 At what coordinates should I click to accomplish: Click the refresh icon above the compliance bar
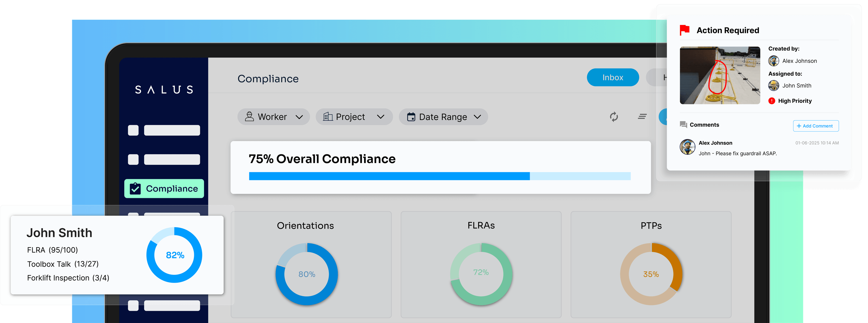click(x=614, y=117)
